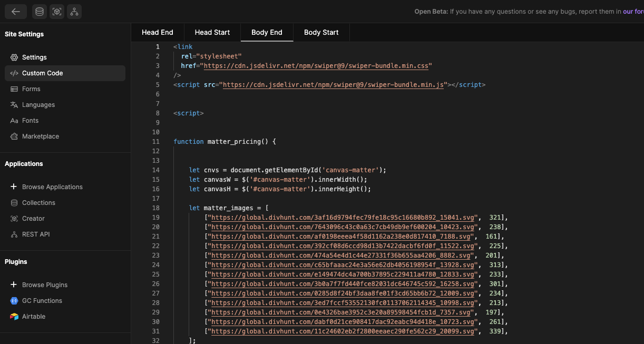Open the database collections icon in the top bar

click(x=40, y=12)
